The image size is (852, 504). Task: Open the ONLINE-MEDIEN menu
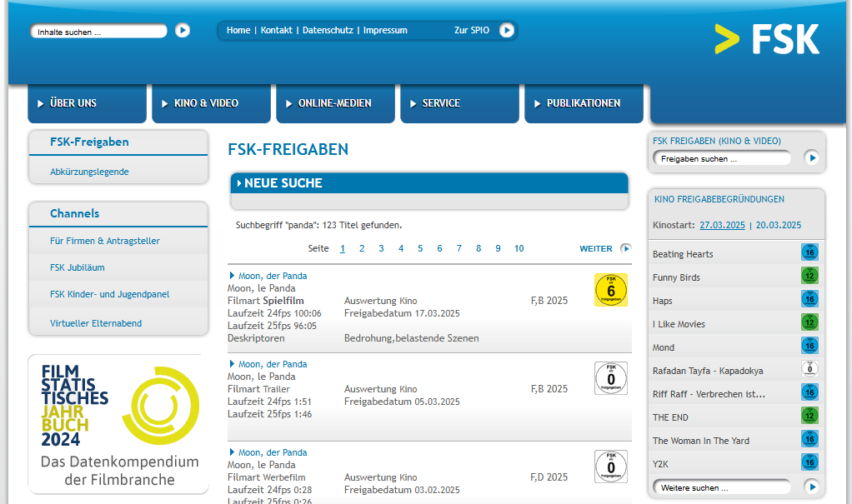pyautogui.click(x=335, y=103)
